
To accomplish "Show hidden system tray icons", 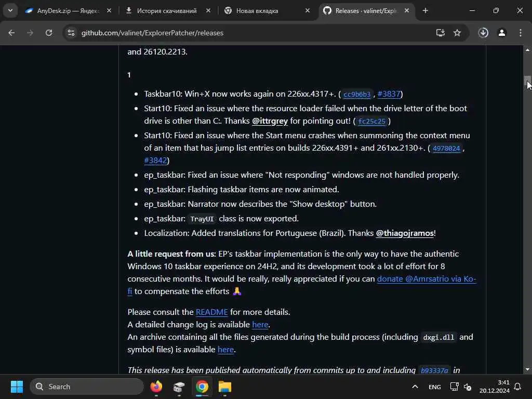I will (x=415, y=387).
